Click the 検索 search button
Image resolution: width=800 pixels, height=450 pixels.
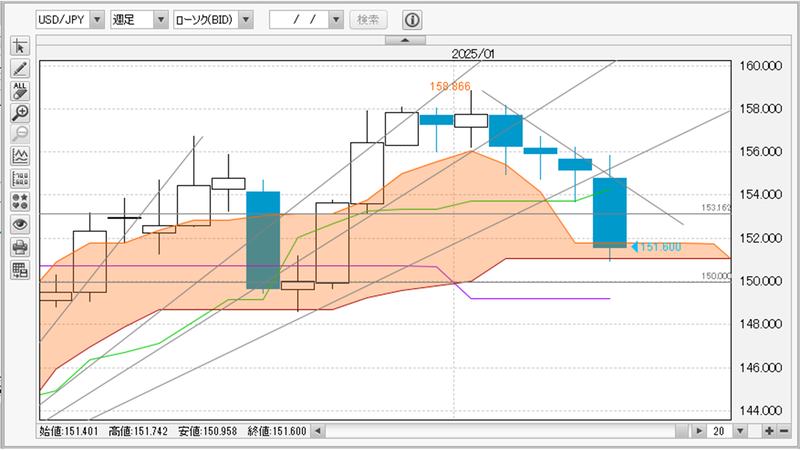click(x=368, y=20)
